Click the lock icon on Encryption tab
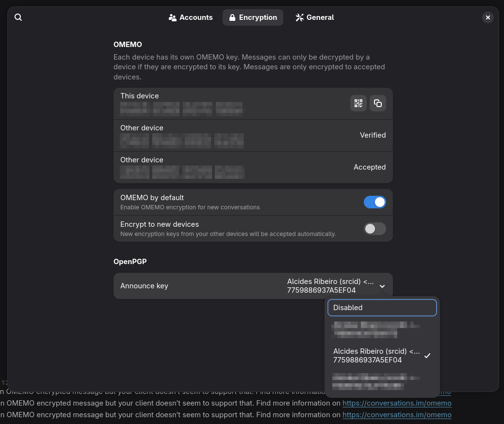This screenshot has height=424, width=504. coord(232,17)
